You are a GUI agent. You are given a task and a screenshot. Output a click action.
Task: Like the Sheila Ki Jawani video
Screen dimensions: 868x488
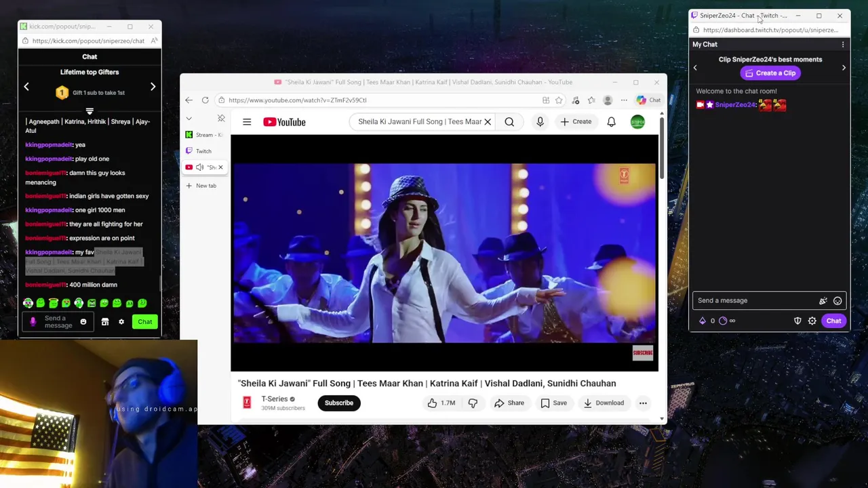[x=441, y=403]
